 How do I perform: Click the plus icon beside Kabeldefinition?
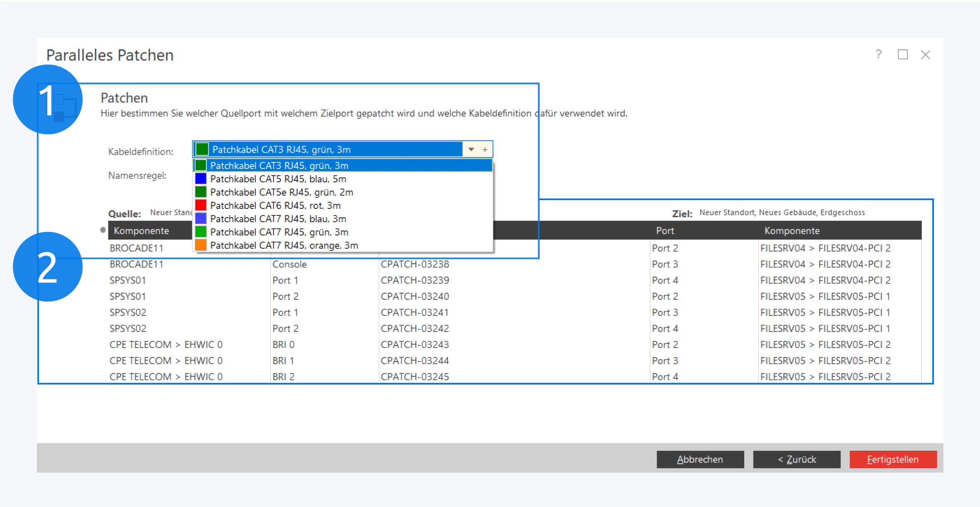(485, 149)
